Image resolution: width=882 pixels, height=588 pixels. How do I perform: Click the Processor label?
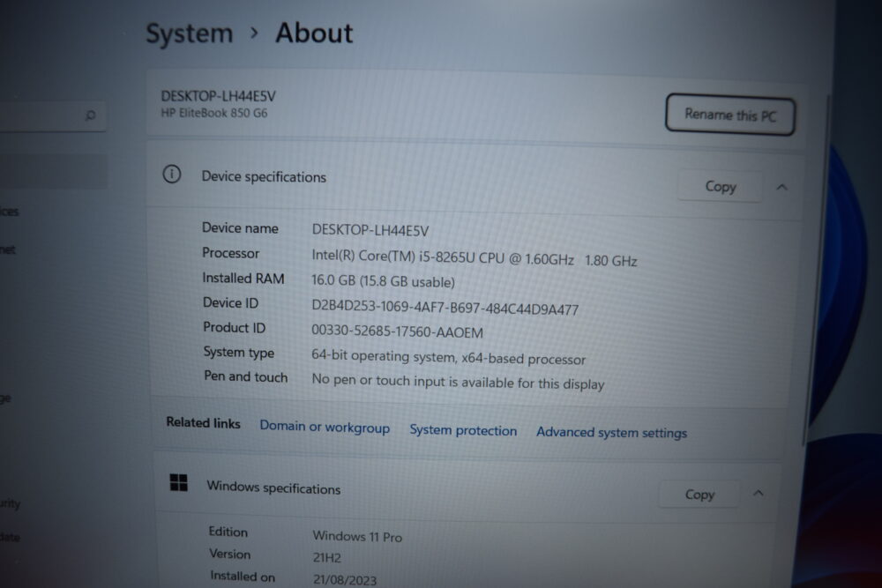point(230,253)
